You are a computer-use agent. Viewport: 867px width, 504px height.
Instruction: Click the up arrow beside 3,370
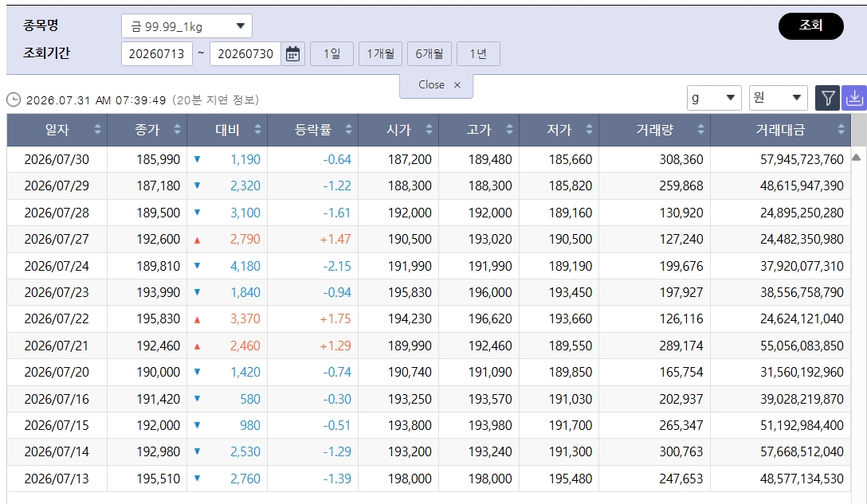pyautogui.click(x=197, y=319)
